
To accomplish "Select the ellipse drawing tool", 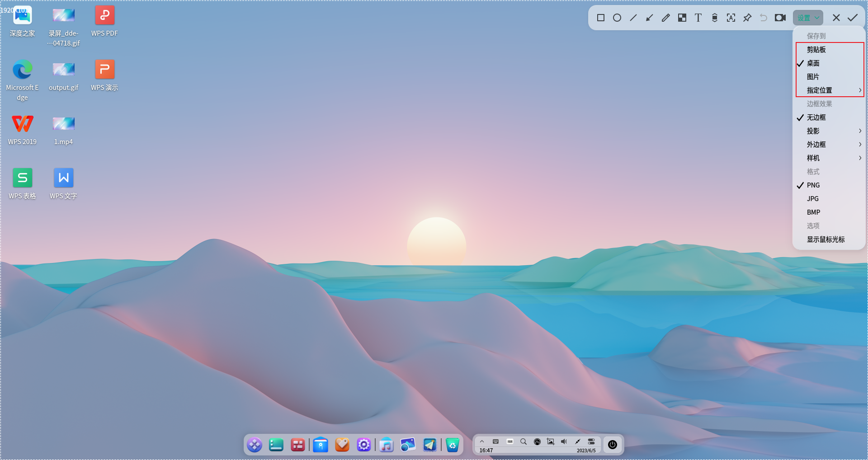I will pyautogui.click(x=617, y=18).
